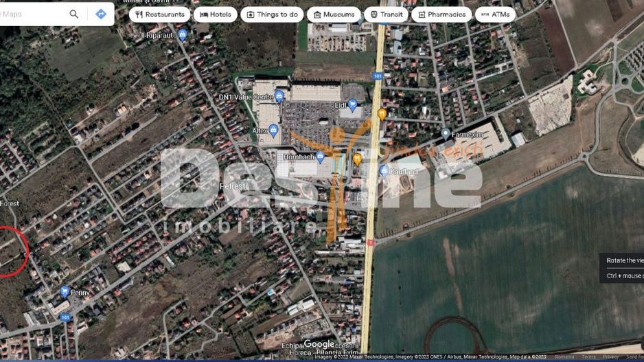Click the Echipamente Horeca place label
The width and height of the screenshot is (644, 362).
point(319,349)
